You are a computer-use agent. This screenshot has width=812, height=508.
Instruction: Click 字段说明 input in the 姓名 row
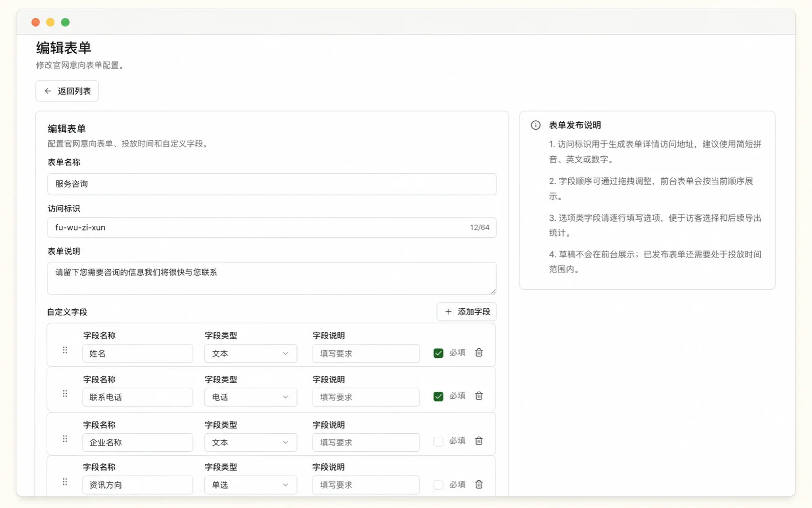click(x=366, y=353)
